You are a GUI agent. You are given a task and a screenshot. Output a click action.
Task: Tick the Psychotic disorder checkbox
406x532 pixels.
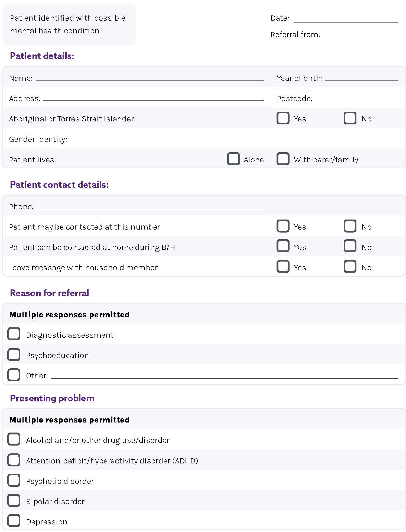point(14,480)
